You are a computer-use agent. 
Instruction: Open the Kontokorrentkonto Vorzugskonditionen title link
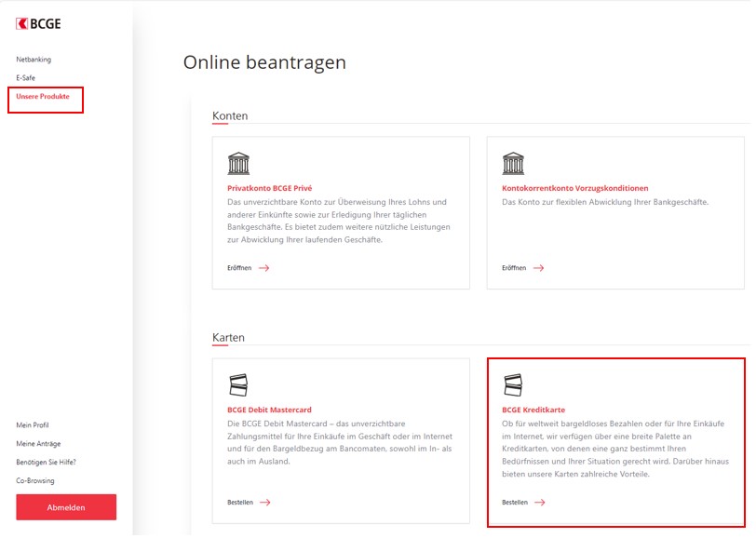(x=575, y=188)
